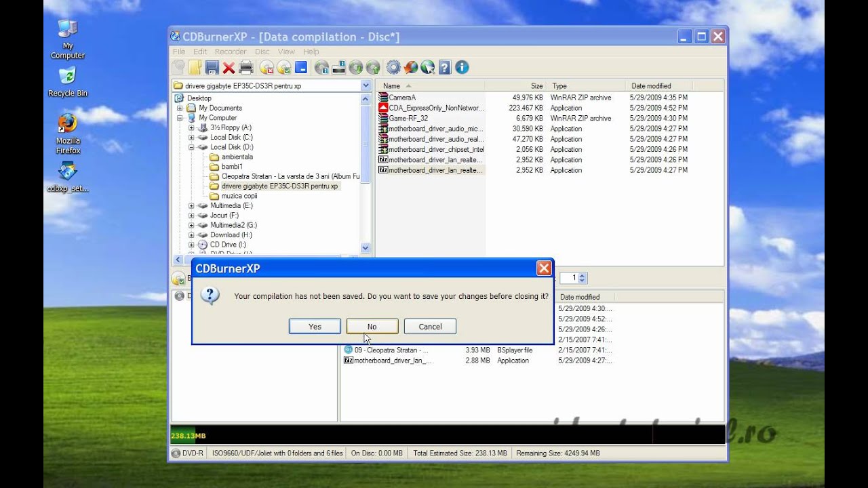The image size is (868, 488).
Task: Open options via the gear toolbar icon
Action: tap(393, 67)
